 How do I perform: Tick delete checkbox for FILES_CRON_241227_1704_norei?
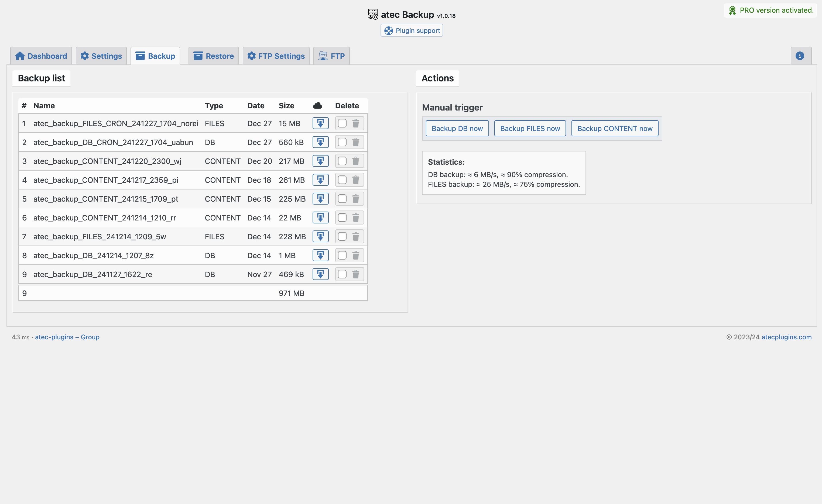pos(342,123)
